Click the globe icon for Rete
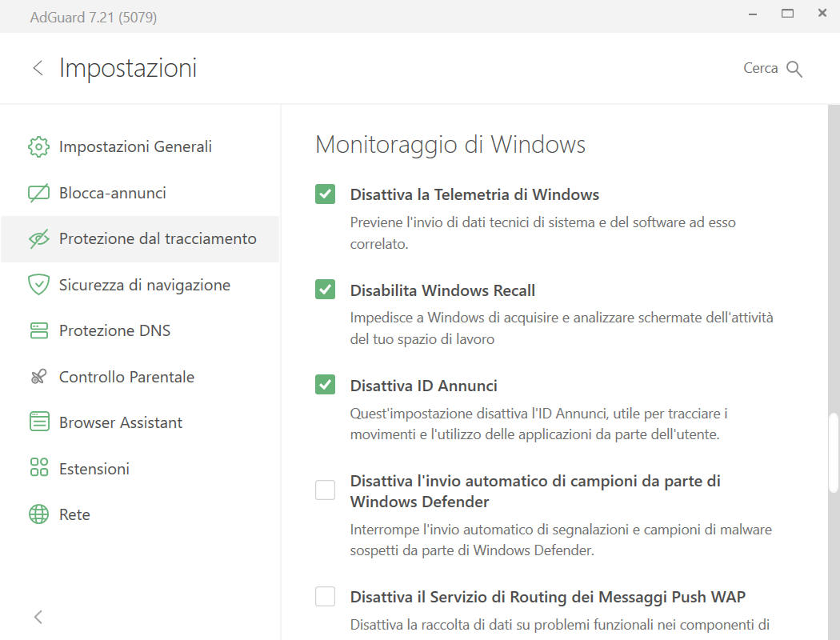 (38, 514)
